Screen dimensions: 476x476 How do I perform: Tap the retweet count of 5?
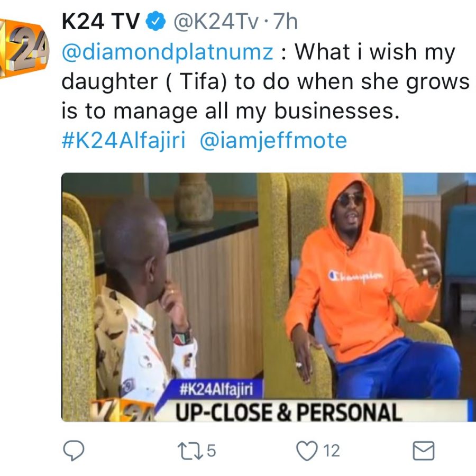(x=211, y=451)
